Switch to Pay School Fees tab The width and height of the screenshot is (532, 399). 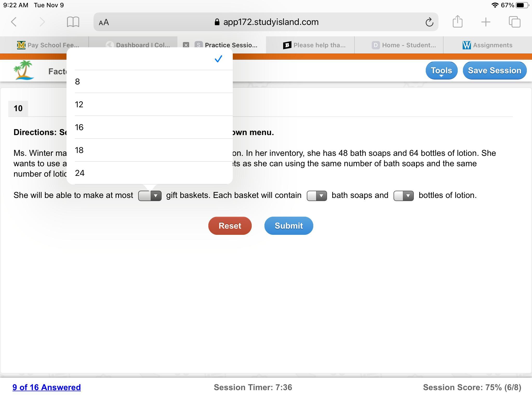48,45
